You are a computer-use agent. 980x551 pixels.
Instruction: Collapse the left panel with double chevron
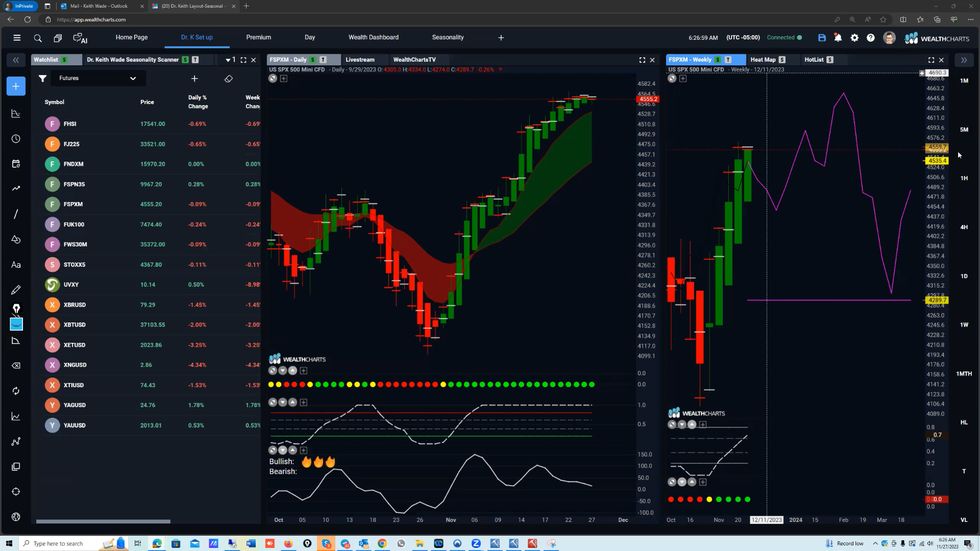(x=16, y=60)
